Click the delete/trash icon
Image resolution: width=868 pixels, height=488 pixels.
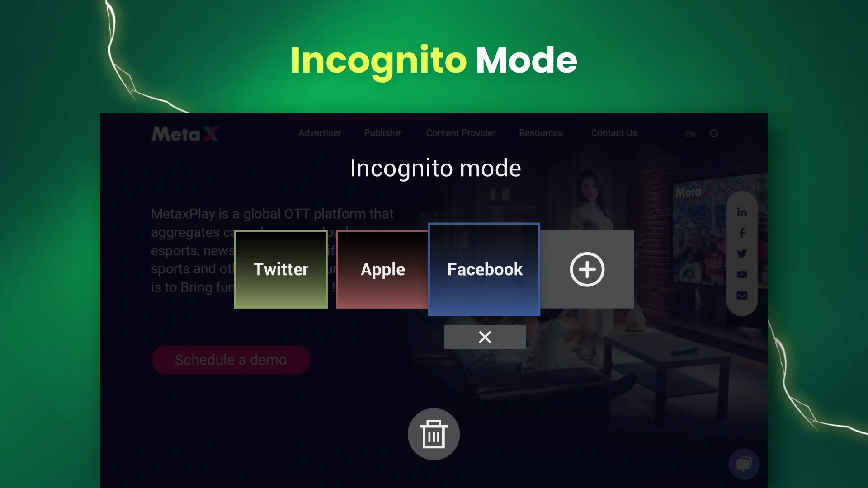[434, 434]
